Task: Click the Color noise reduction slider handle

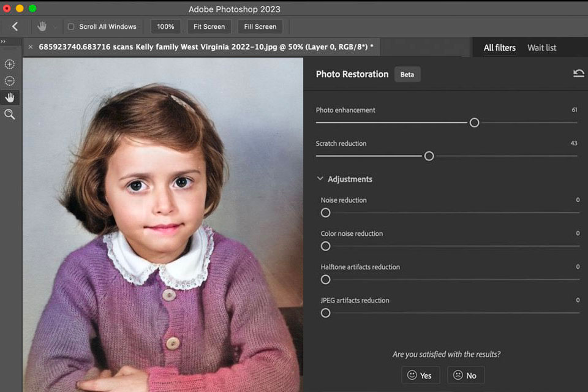Action: click(x=325, y=246)
